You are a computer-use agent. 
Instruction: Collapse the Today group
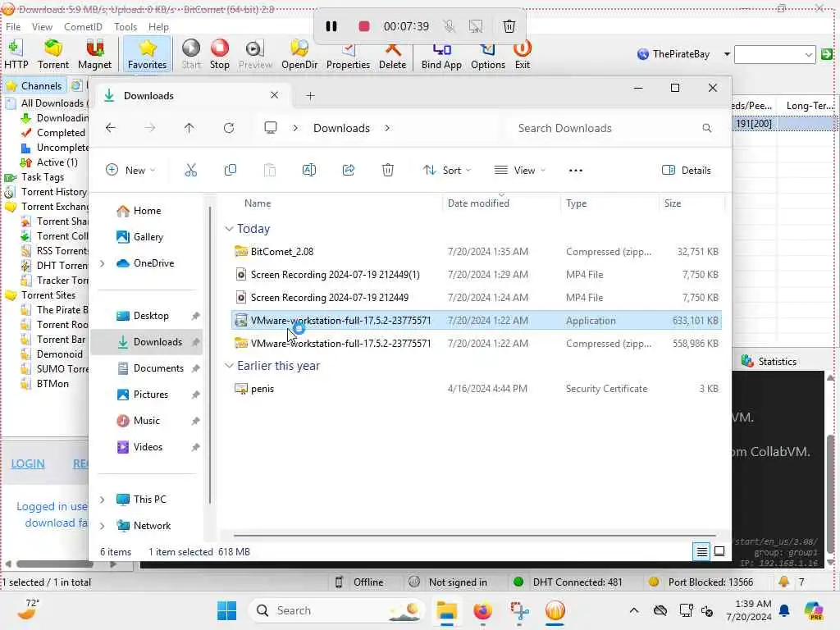pos(229,229)
